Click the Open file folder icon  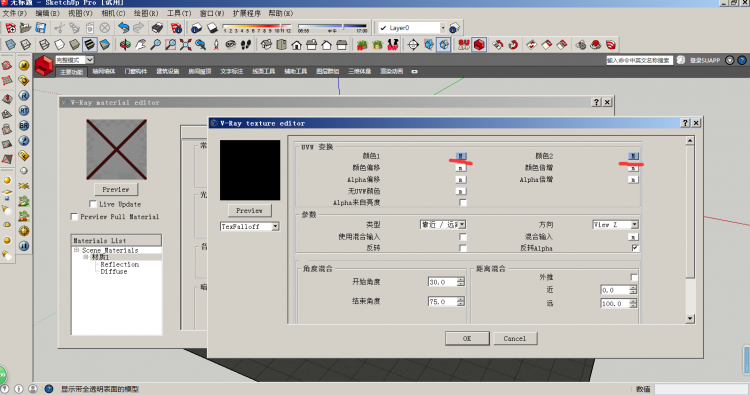(25, 28)
